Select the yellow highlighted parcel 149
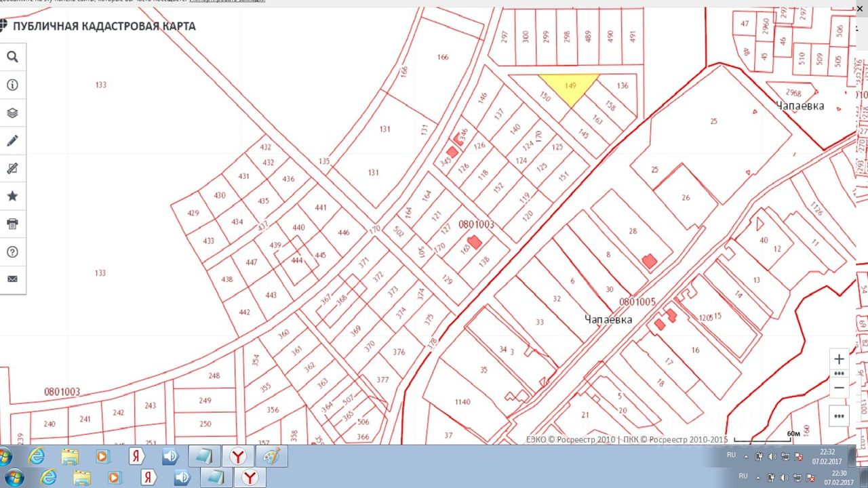The height and width of the screenshot is (488, 868). (x=570, y=87)
